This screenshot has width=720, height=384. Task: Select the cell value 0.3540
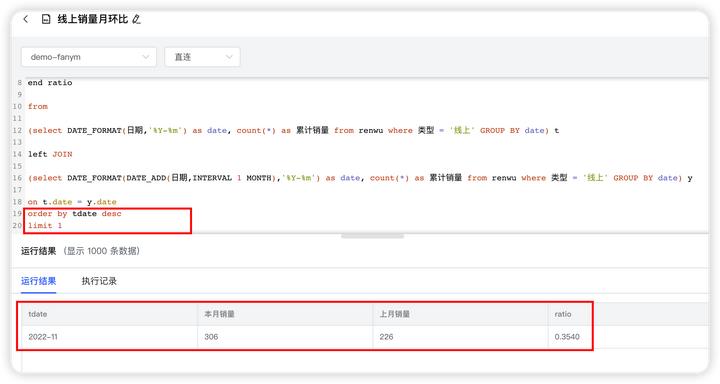(x=567, y=337)
